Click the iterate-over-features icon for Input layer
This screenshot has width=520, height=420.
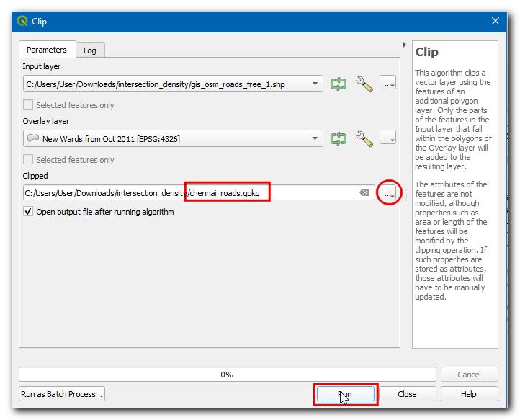click(339, 84)
